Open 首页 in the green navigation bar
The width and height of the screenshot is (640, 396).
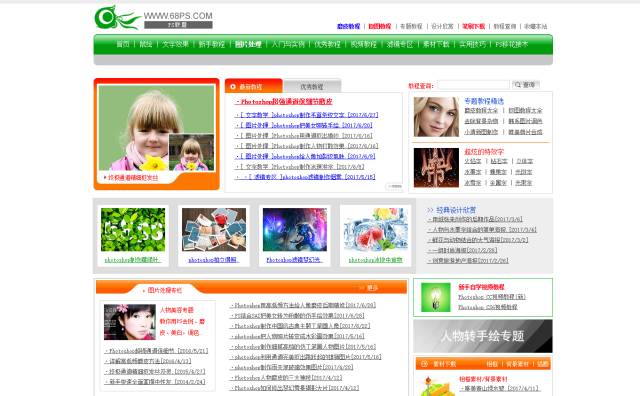[x=123, y=44]
